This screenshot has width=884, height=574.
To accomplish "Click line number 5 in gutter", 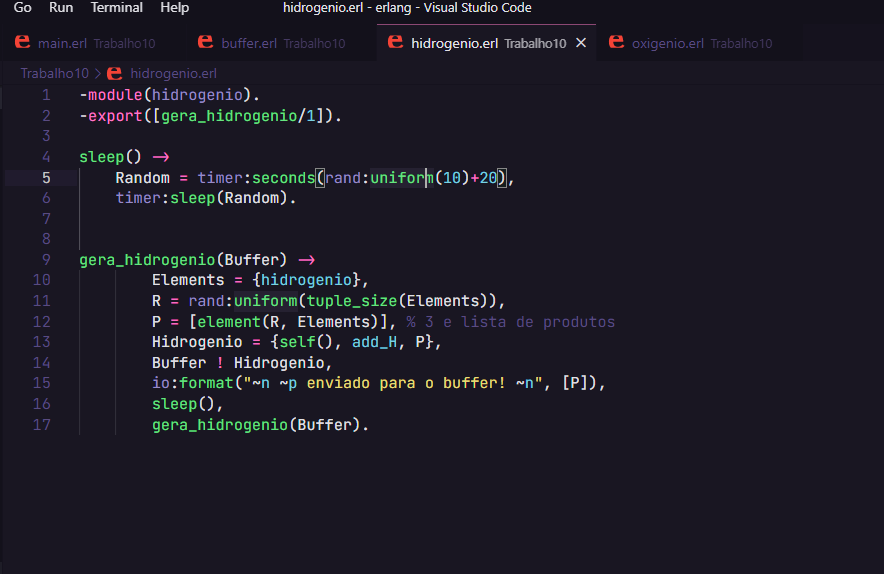I will [x=46, y=178].
